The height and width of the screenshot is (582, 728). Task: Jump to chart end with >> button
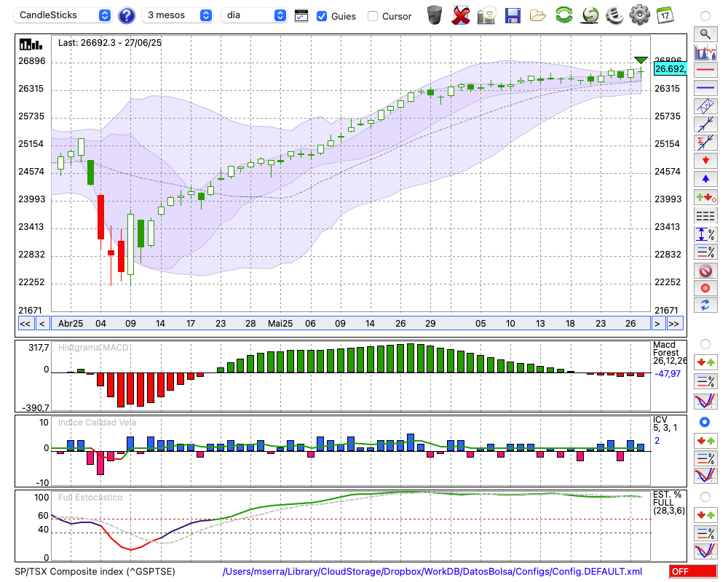click(x=675, y=324)
